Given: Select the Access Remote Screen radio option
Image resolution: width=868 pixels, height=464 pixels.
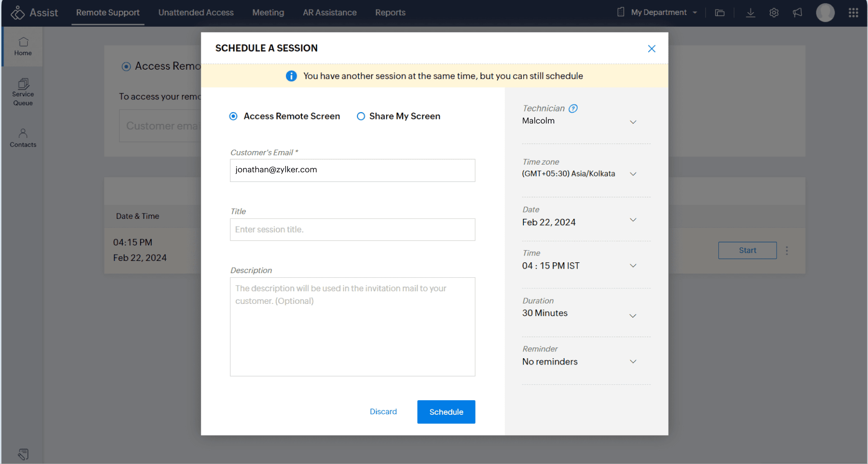Looking at the screenshot, I should coord(234,116).
